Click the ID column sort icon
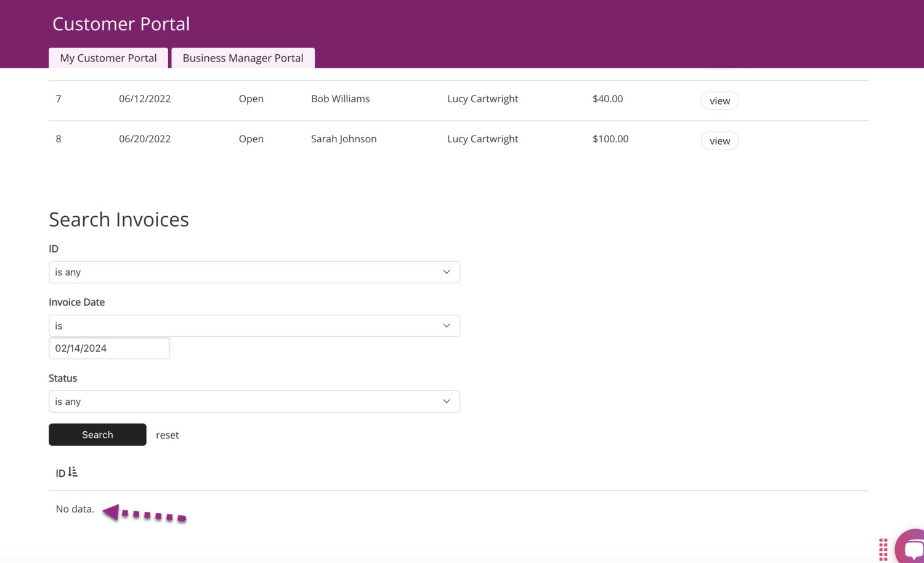924x563 pixels. click(x=73, y=472)
